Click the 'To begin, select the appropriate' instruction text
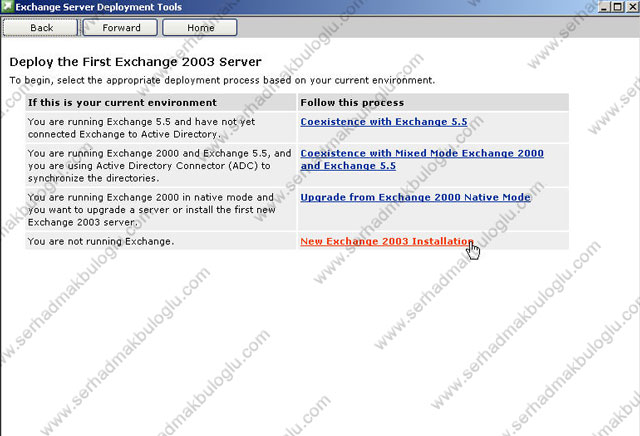 point(222,80)
